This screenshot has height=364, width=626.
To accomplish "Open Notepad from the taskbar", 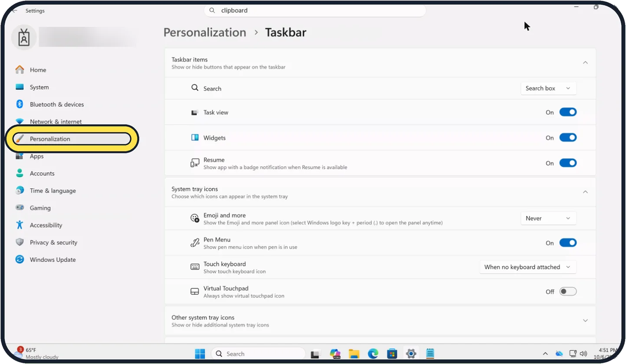I will 430,354.
